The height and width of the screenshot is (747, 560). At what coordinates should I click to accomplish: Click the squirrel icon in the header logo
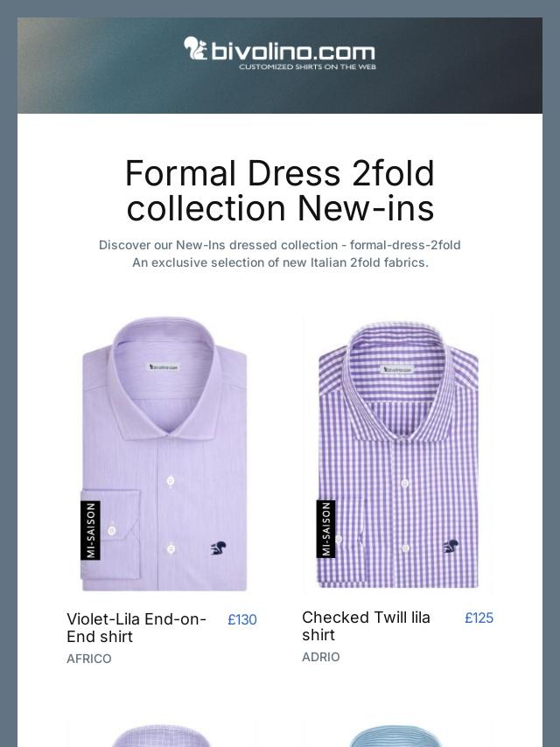tap(195, 48)
